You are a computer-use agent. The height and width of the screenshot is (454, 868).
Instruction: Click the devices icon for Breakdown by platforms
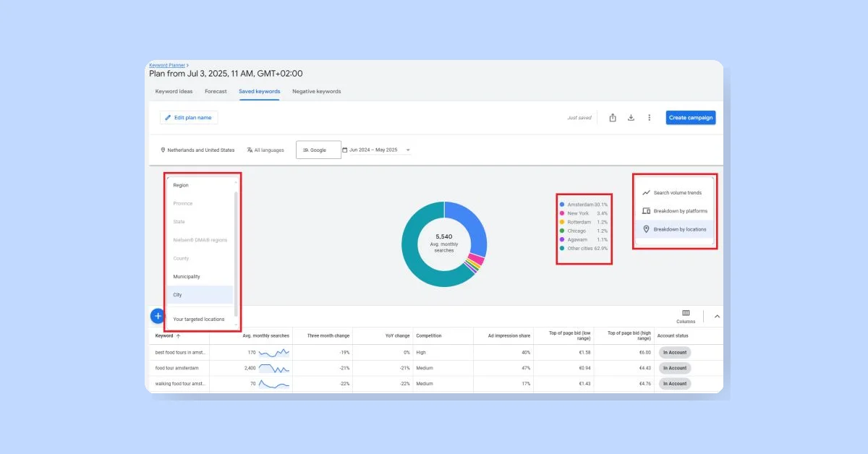646,211
